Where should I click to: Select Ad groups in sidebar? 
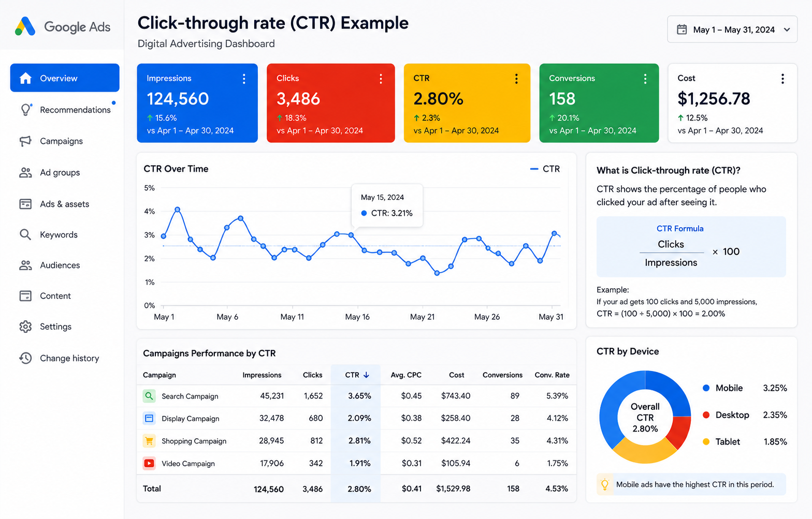pos(65,173)
